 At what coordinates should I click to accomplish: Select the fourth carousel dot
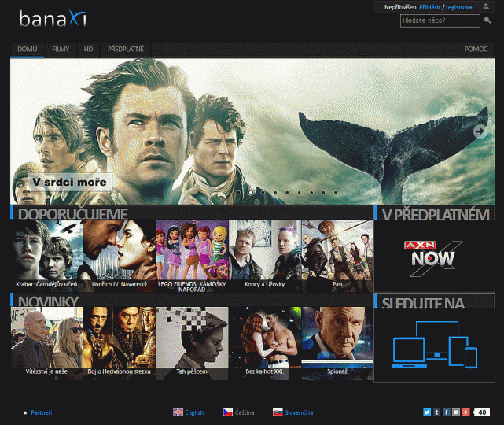275,192
